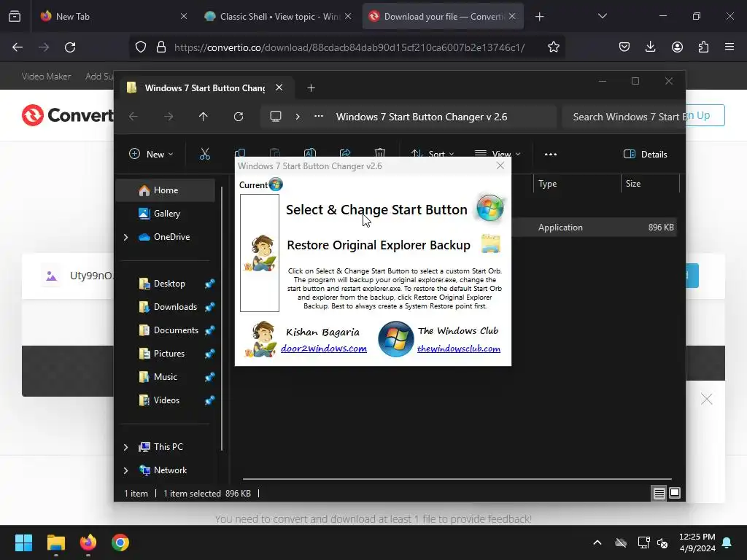Select the Download your file Convertio tab
747x560 pixels.
point(443,16)
